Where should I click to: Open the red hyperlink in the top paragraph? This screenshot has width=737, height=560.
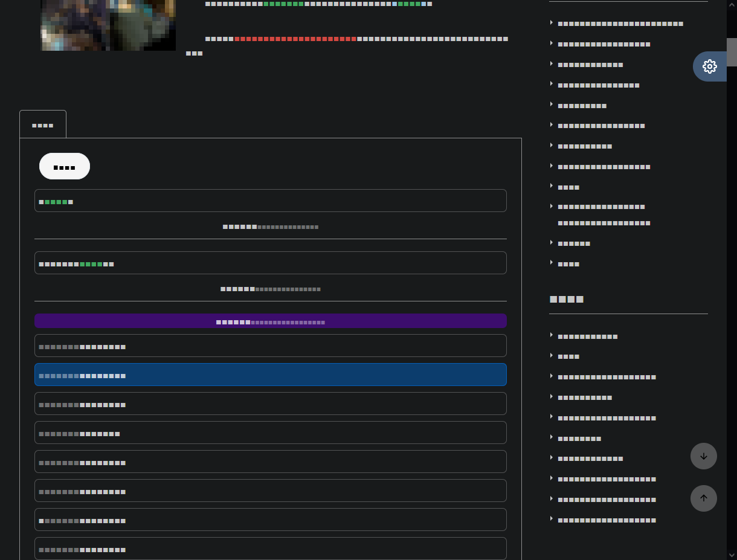[295, 39]
